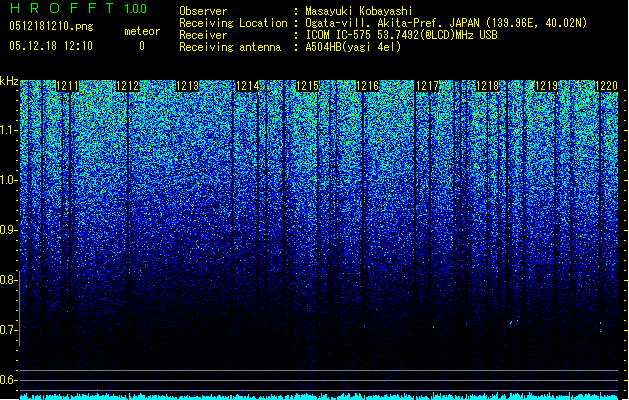Click the A504HB(yagi 4el) antenna text
The width and height of the screenshot is (629, 400).
353,47
